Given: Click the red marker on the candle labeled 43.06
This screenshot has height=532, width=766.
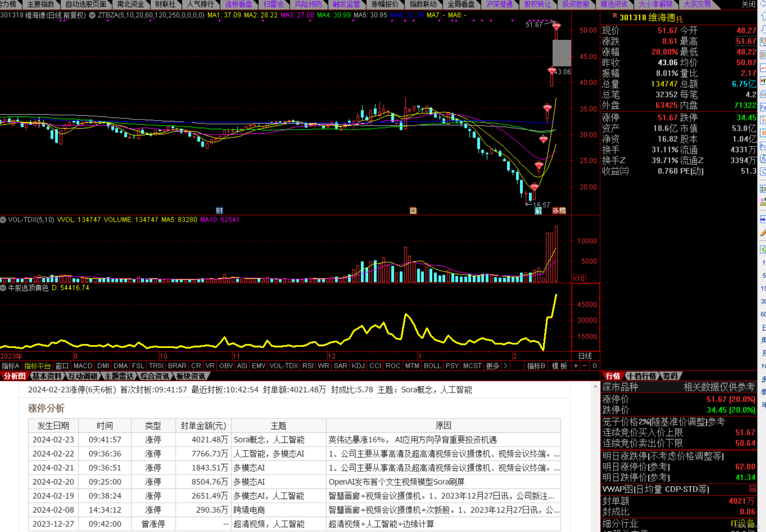Looking at the screenshot, I should [552, 71].
